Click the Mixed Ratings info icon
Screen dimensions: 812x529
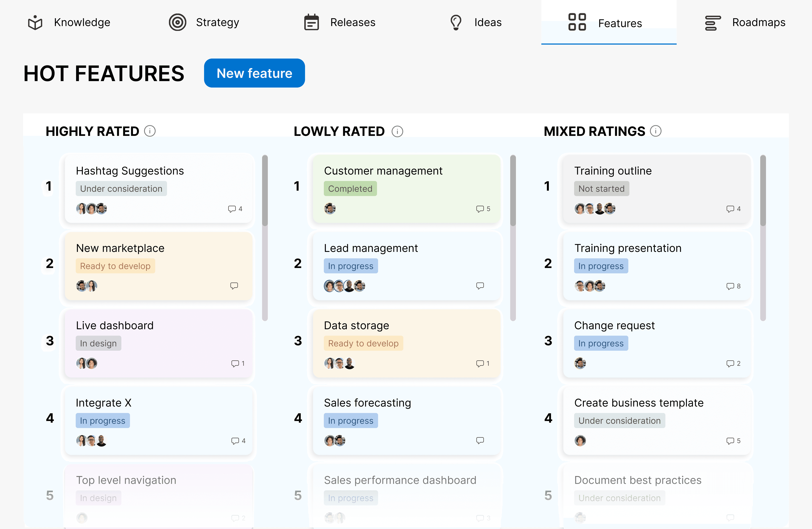coord(655,131)
